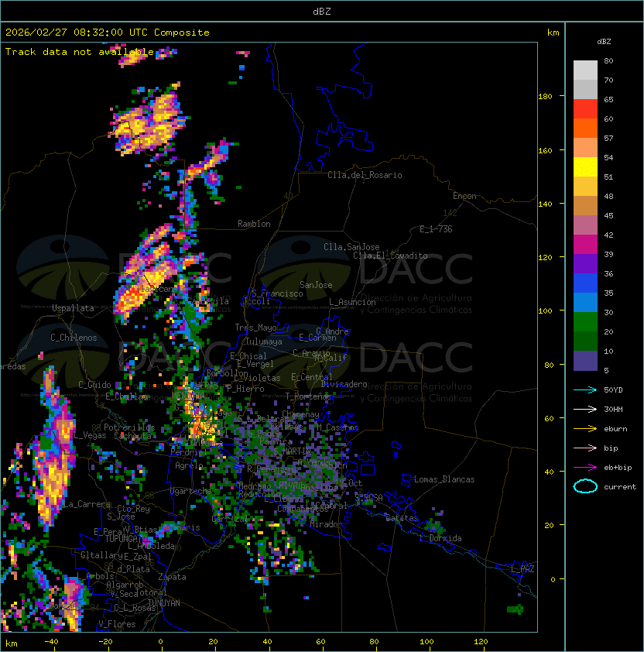
Task: Click the '2026/02/27 08:32:00 UTC Composite' timestamp
Action: [108, 33]
